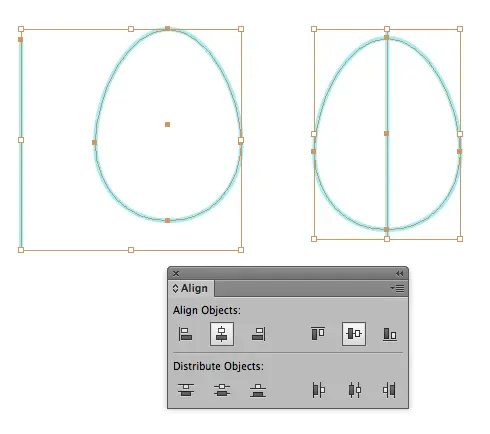Click Horizontal Align Center icon
The image size is (490, 434).
click(222, 334)
